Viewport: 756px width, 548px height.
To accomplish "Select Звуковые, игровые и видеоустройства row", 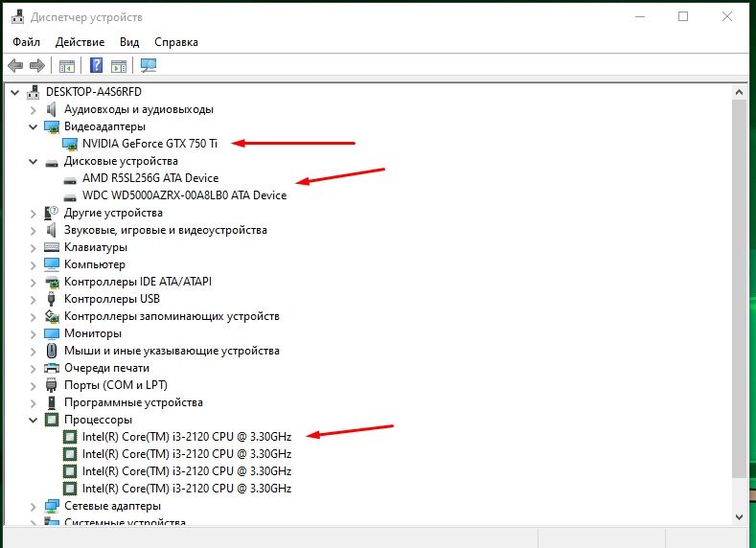I will pos(166,230).
